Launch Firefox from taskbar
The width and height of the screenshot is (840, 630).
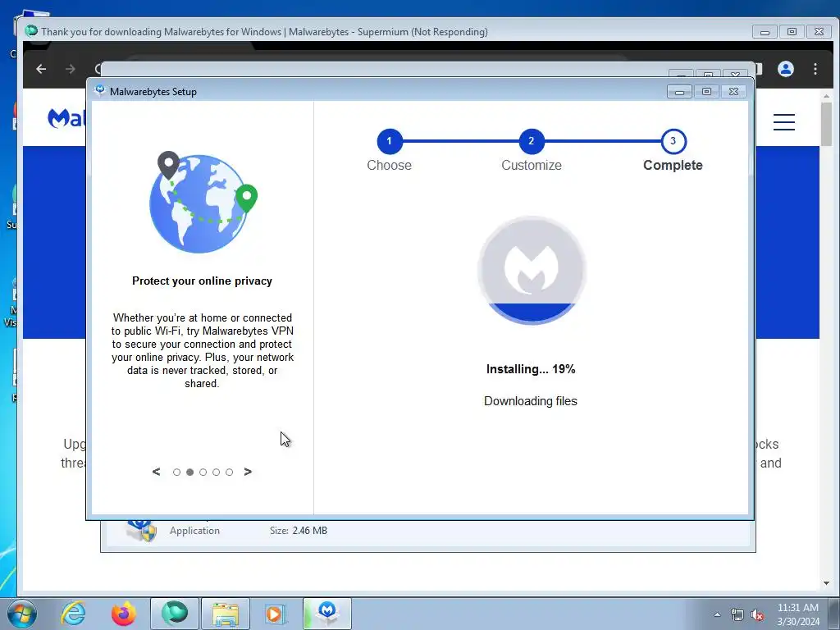pos(124,614)
